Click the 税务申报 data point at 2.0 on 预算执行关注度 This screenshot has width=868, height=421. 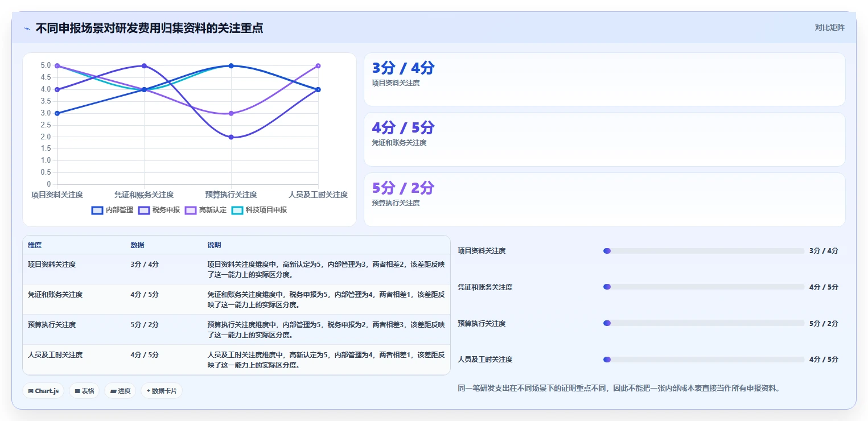point(231,137)
